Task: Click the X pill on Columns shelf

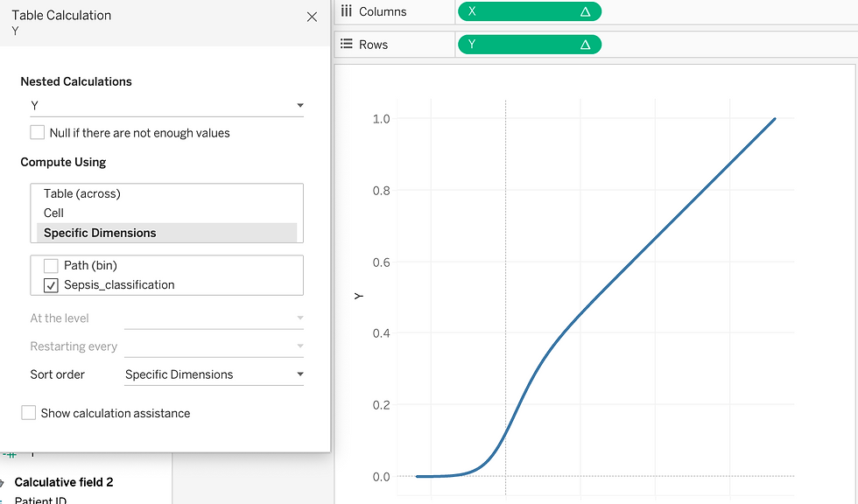Action: (530, 11)
